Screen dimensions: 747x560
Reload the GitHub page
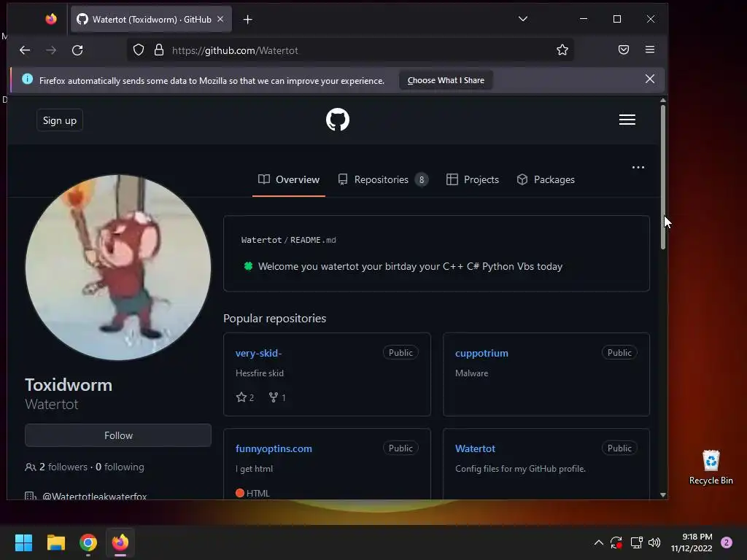click(x=77, y=50)
